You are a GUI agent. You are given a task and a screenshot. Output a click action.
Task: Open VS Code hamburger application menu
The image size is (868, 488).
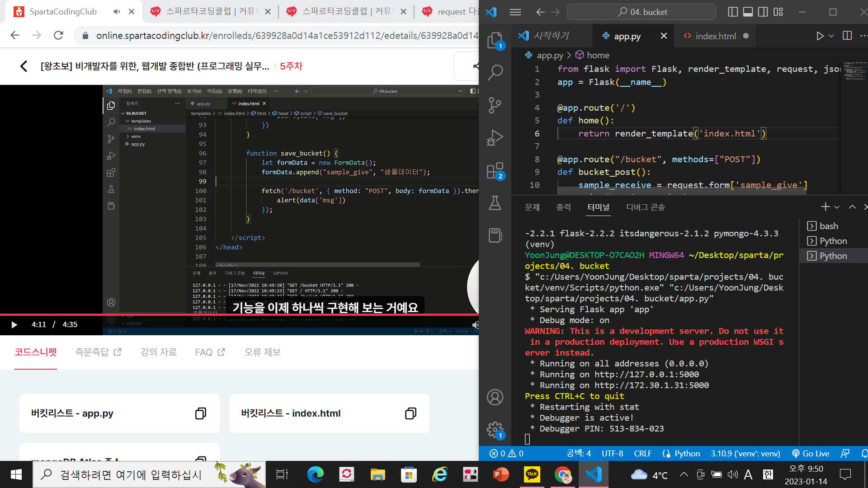click(x=515, y=12)
